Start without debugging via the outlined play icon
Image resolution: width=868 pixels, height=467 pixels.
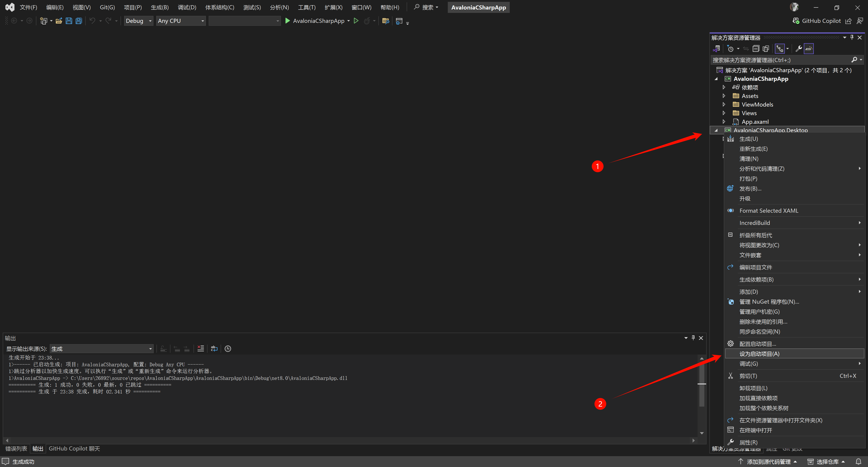(x=356, y=21)
